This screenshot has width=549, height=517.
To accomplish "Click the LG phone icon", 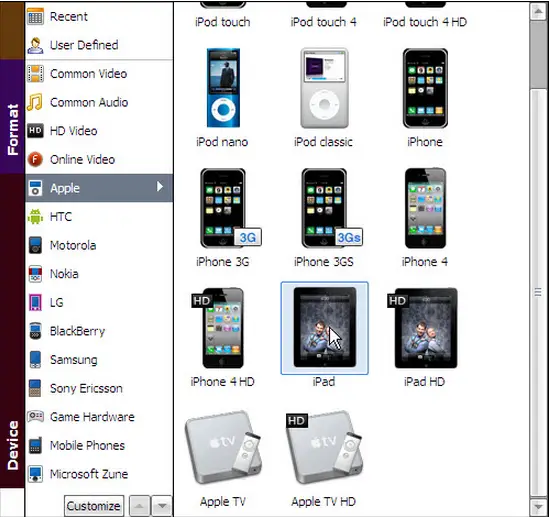I will [35, 302].
